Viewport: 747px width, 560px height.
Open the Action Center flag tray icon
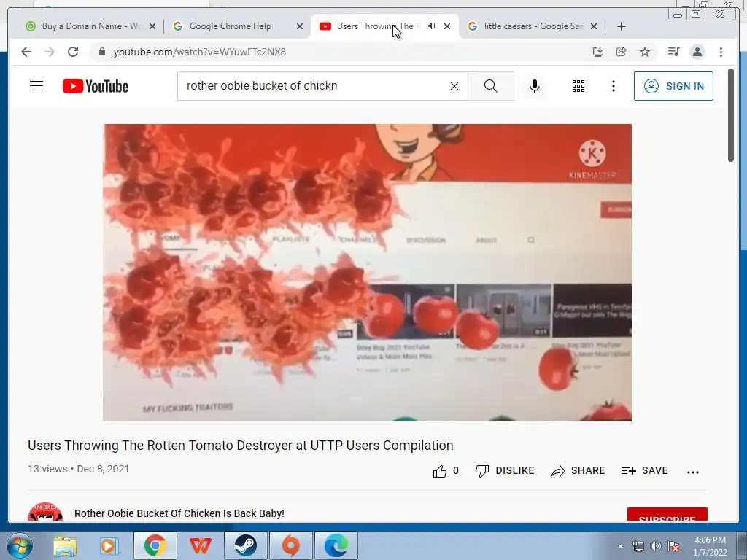click(x=673, y=546)
